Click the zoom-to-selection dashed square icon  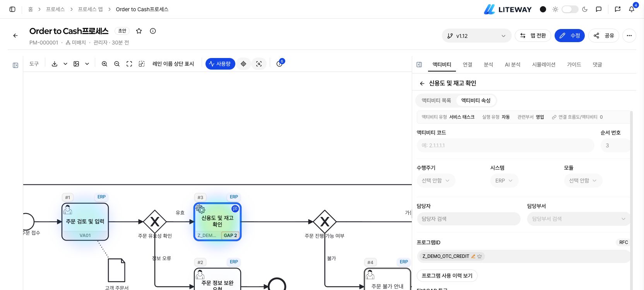(x=142, y=64)
